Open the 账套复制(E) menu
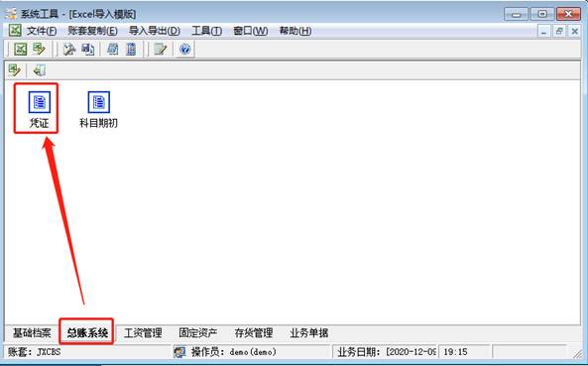 pos(92,31)
